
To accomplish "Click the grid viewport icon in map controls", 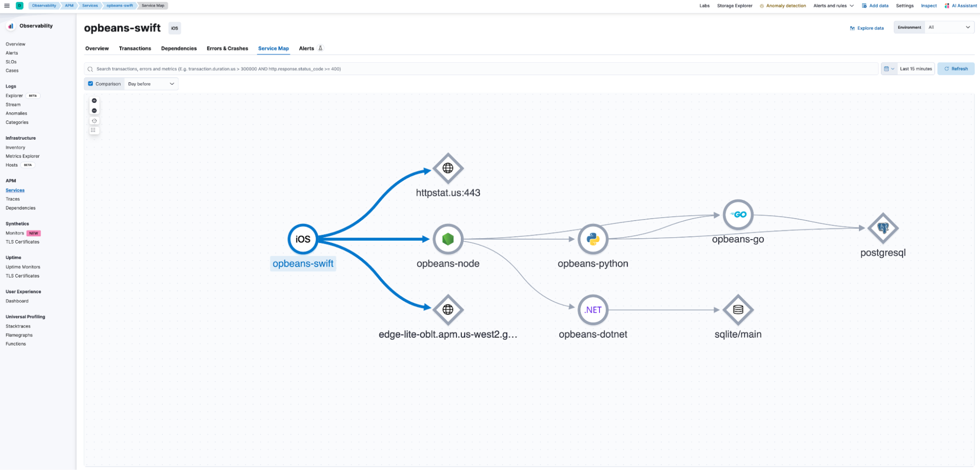I will click(93, 130).
